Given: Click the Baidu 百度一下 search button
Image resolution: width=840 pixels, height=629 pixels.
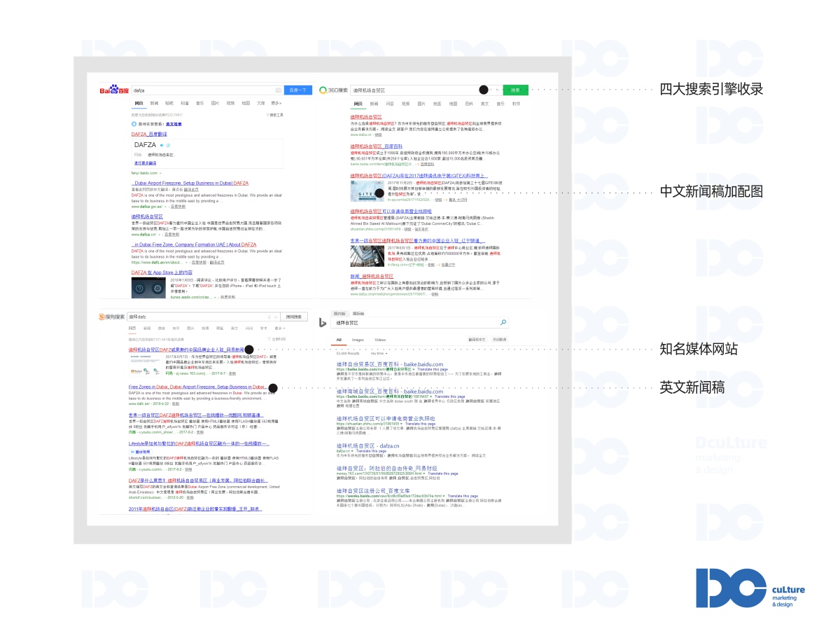Looking at the screenshot, I should [297, 90].
